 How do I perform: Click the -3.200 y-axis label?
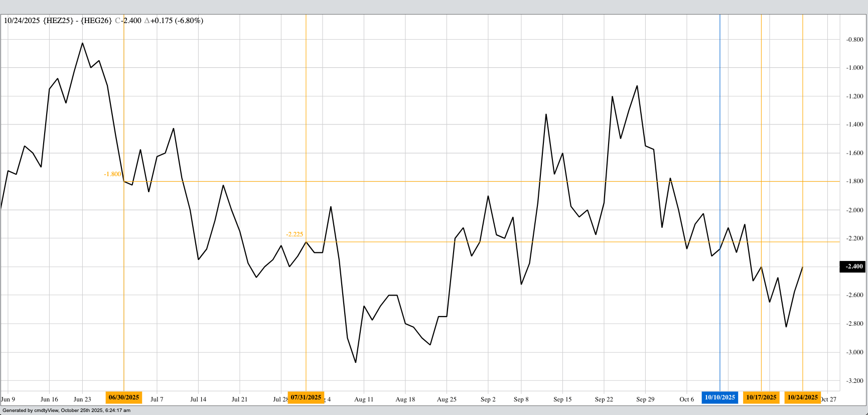pyautogui.click(x=854, y=381)
